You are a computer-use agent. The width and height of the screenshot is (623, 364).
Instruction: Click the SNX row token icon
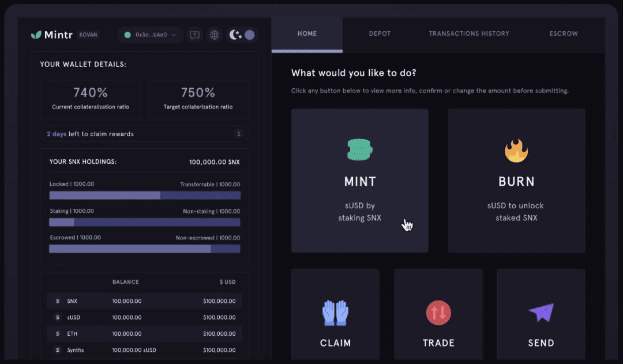point(58,301)
